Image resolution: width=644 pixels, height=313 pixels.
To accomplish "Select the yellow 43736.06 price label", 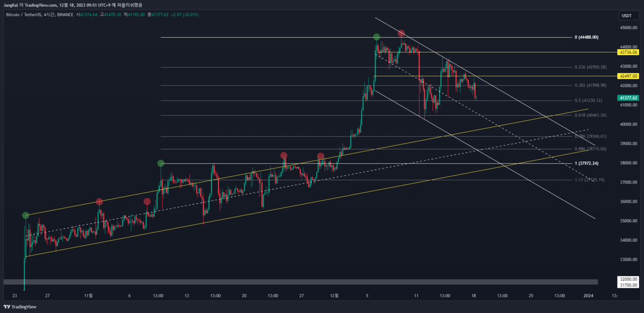I will (628, 52).
